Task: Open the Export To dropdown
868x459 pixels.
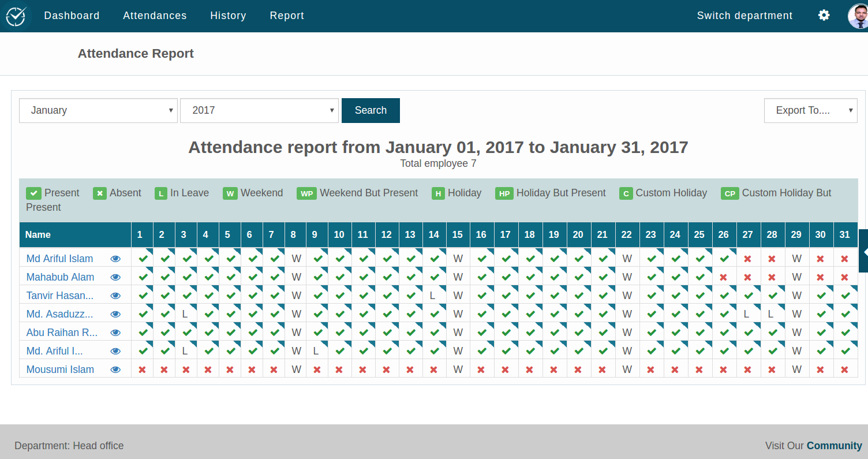Action: (x=810, y=110)
